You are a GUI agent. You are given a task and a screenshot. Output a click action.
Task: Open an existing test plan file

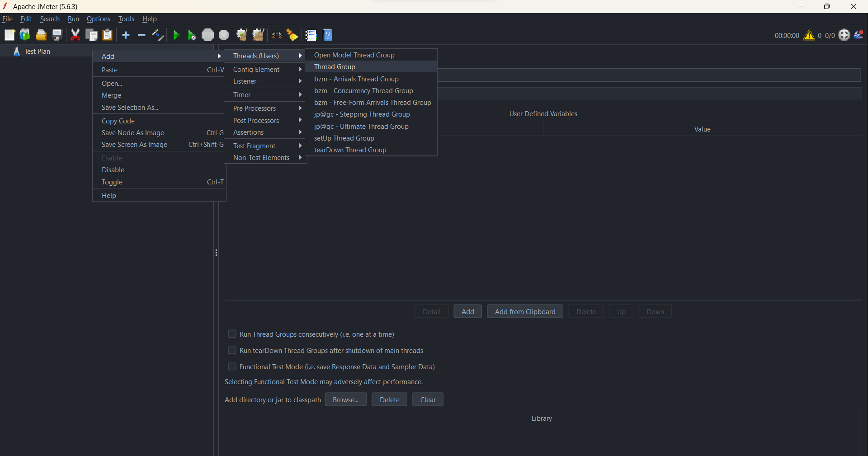click(x=41, y=35)
